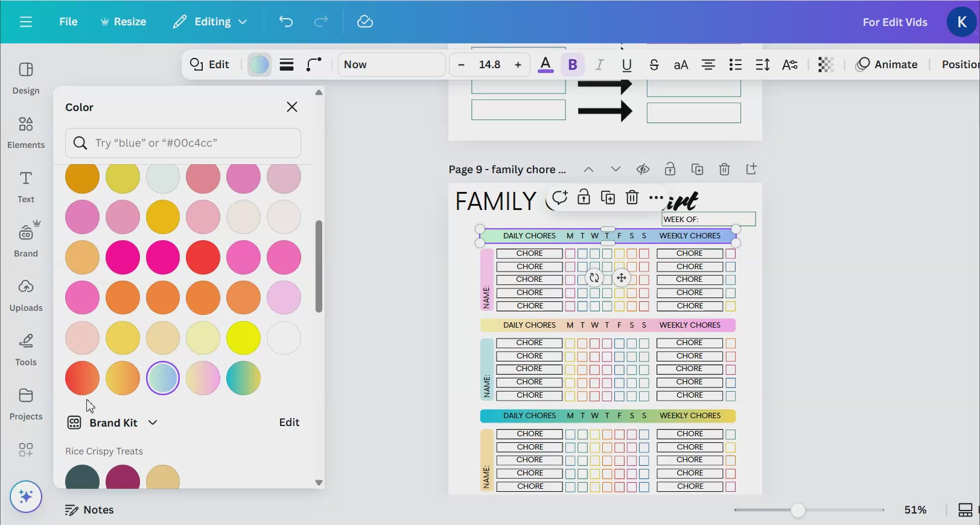Duplicate Page 9 using copy icon
This screenshot has height=525, width=980.
pos(697,170)
